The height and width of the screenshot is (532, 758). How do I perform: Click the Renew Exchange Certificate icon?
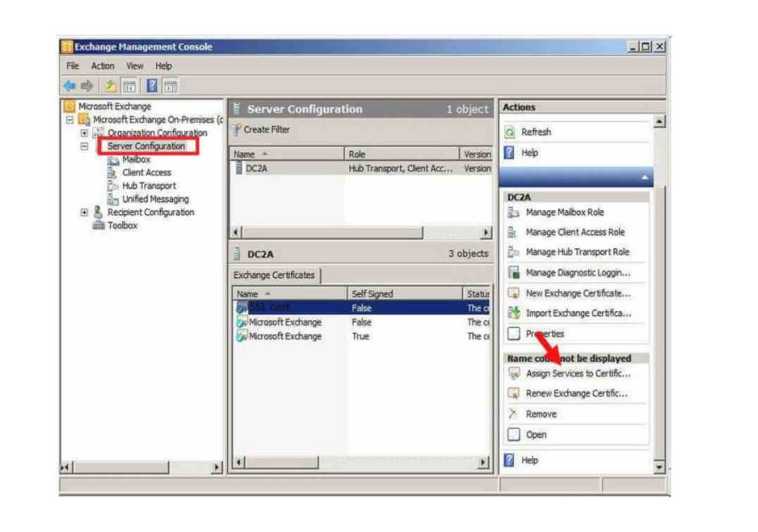[514, 393]
